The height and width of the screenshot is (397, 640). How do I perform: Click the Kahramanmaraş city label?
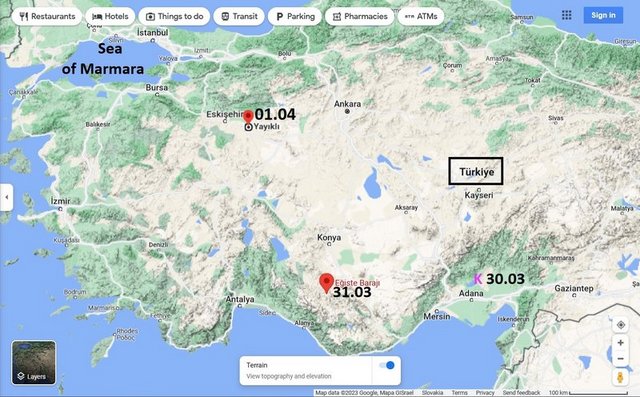[x=551, y=258]
